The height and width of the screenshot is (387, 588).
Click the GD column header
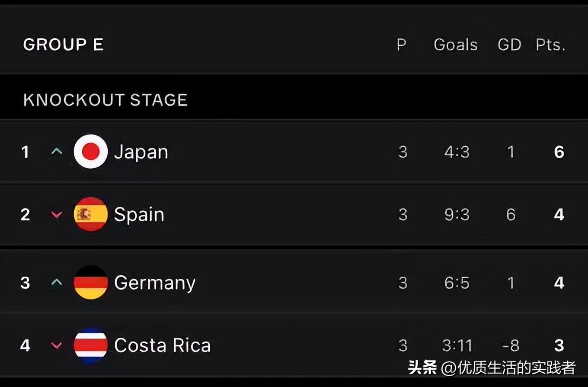click(x=509, y=45)
